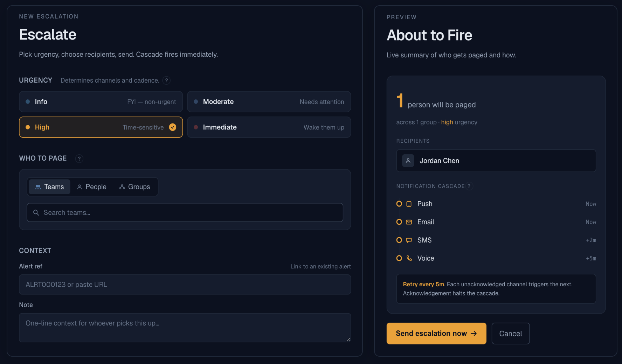This screenshot has height=364, width=622.
Task: Select the Info urgency option
Action: point(101,102)
